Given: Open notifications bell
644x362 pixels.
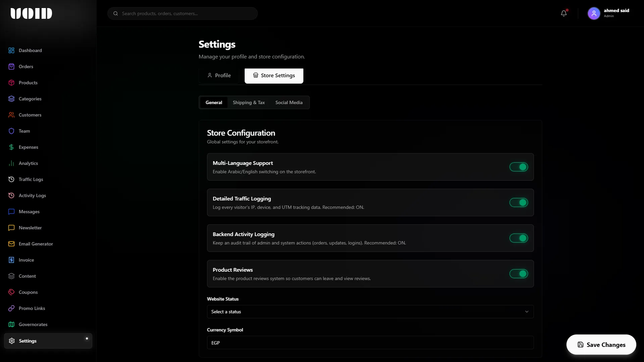Looking at the screenshot, I should pos(564,13).
